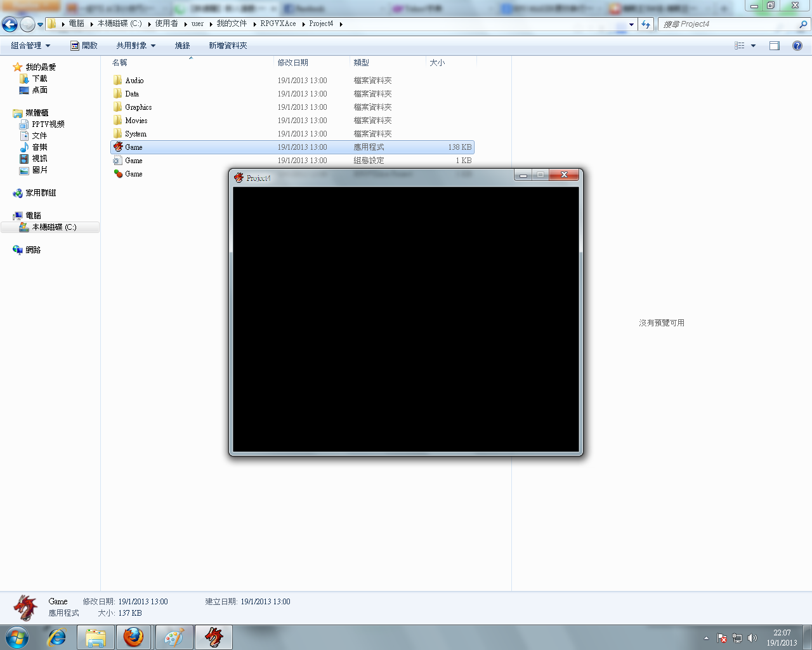Click 燒錄 in the Explorer toolbar
The width and height of the screenshot is (812, 650).
tap(183, 46)
